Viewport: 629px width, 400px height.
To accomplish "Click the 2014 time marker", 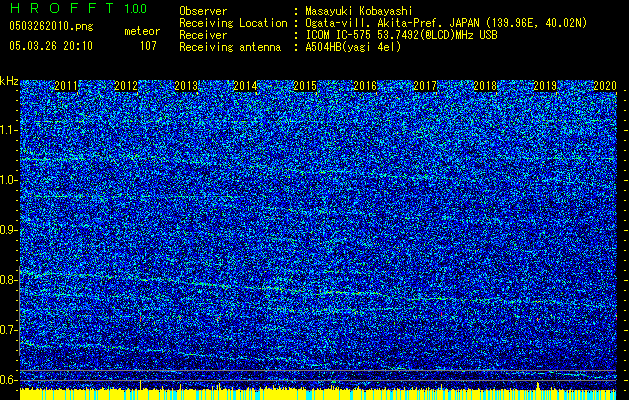I will pyautogui.click(x=246, y=86).
